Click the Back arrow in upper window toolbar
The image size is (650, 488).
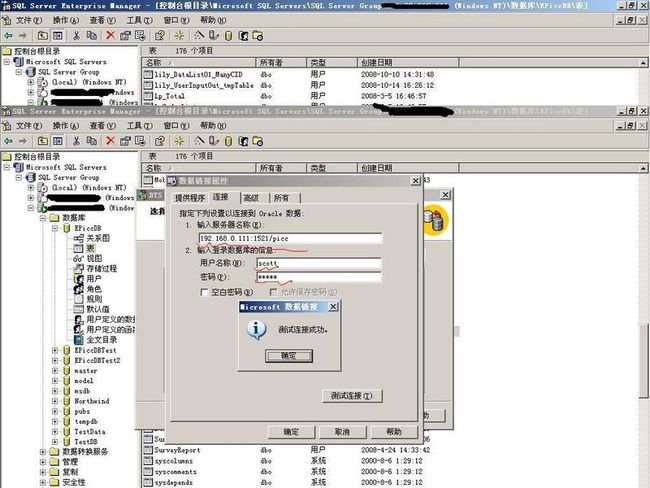(8, 36)
